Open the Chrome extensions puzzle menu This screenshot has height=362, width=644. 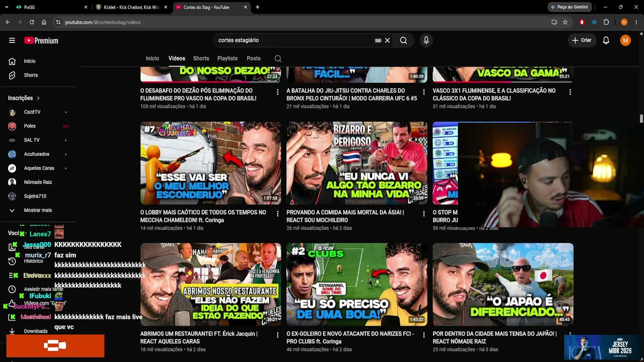pyautogui.click(x=606, y=22)
